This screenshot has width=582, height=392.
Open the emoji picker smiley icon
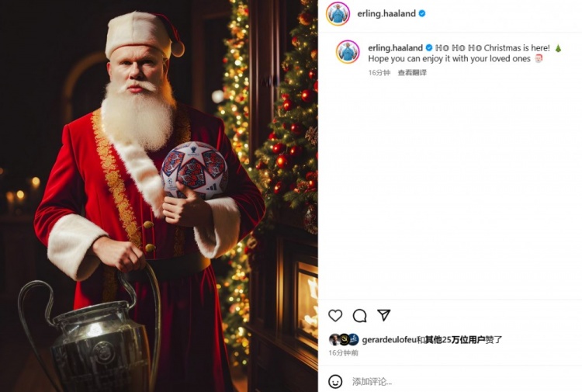pyautogui.click(x=335, y=381)
